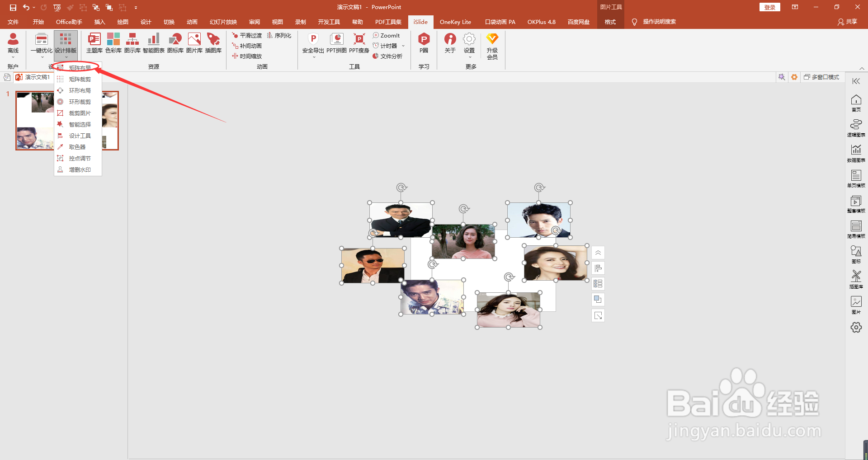Select 控点调节 menu item
The image size is (868, 460).
point(78,158)
